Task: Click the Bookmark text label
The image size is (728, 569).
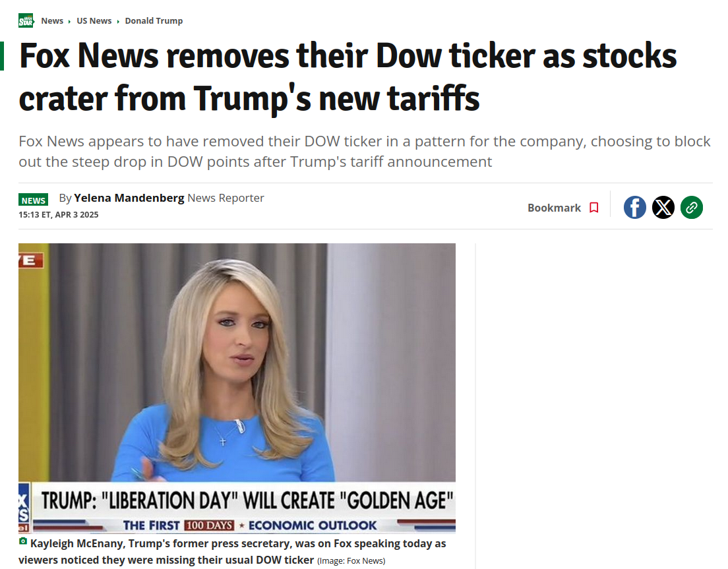Action: [x=554, y=208]
